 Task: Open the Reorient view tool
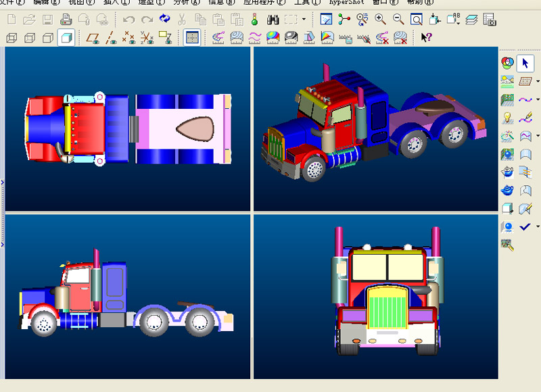(435, 20)
